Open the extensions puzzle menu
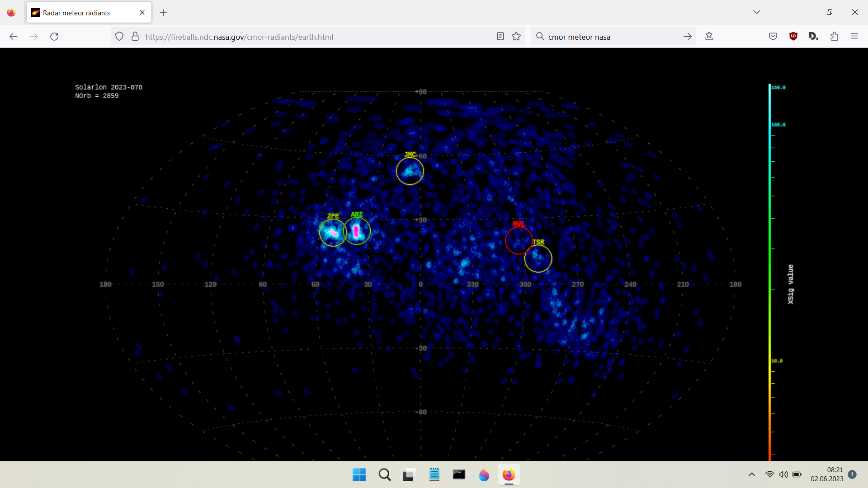This screenshot has width=868, height=488. pos(835,36)
